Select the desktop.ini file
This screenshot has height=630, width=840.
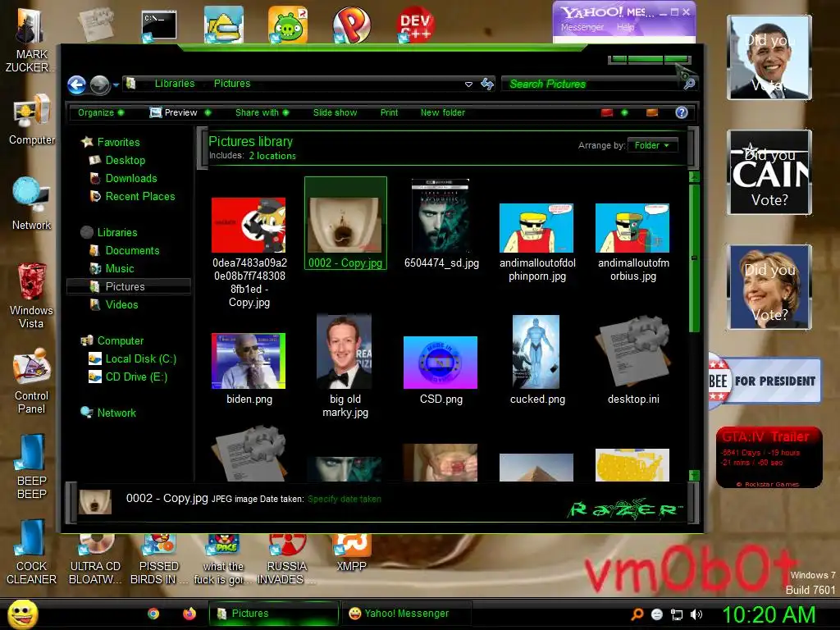pos(632,360)
